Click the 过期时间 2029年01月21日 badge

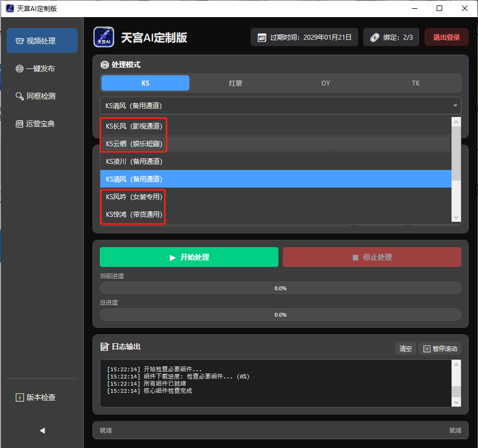click(x=304, y=37)
